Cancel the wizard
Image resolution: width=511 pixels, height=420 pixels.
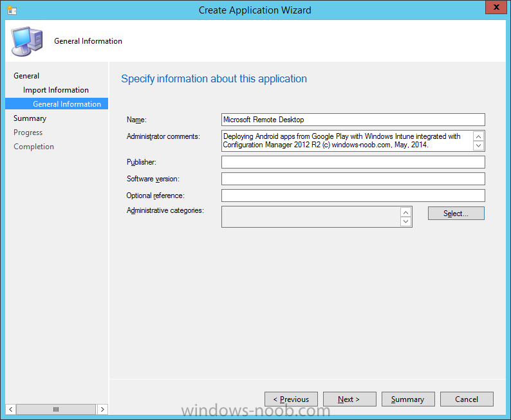(x=467, y=399)
